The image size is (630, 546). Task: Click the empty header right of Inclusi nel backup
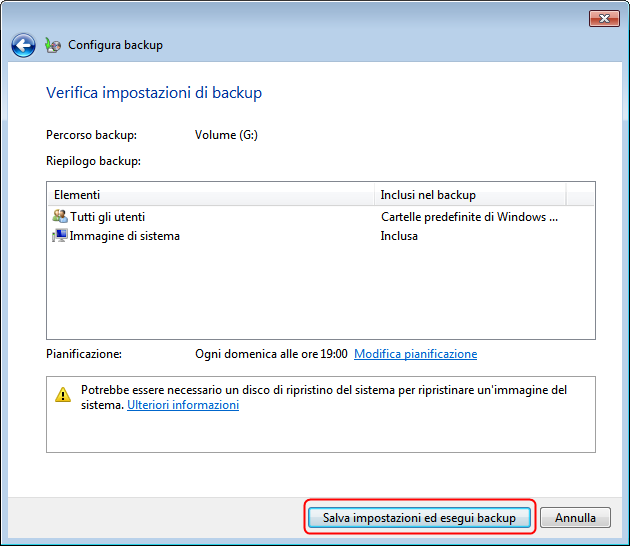[580, 194]
